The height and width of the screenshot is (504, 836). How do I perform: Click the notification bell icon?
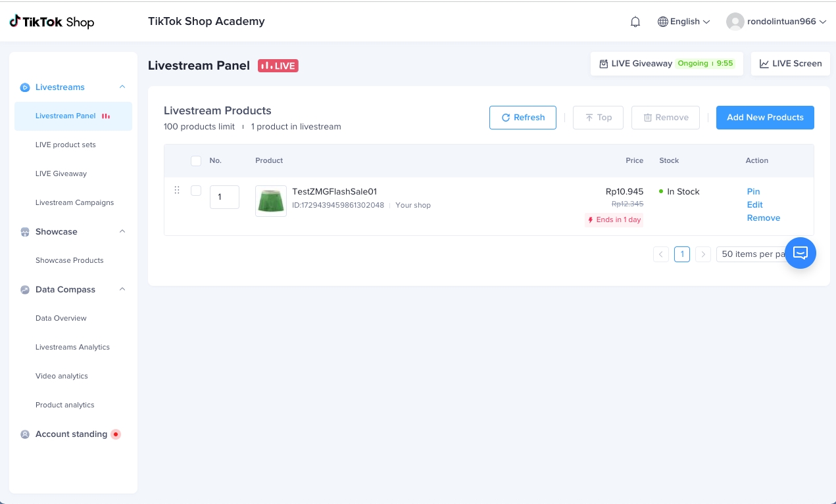coord(635,22)
